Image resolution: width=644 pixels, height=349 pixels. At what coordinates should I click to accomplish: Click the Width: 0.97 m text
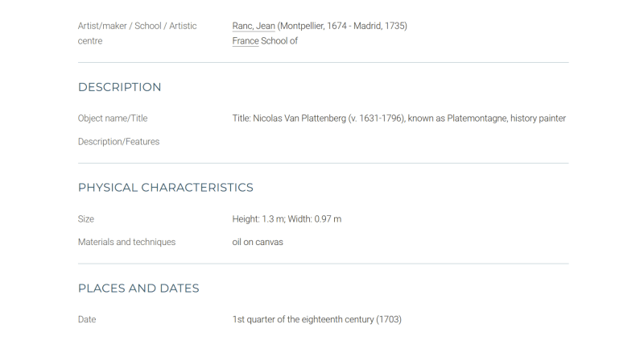(x=314, y=219)
